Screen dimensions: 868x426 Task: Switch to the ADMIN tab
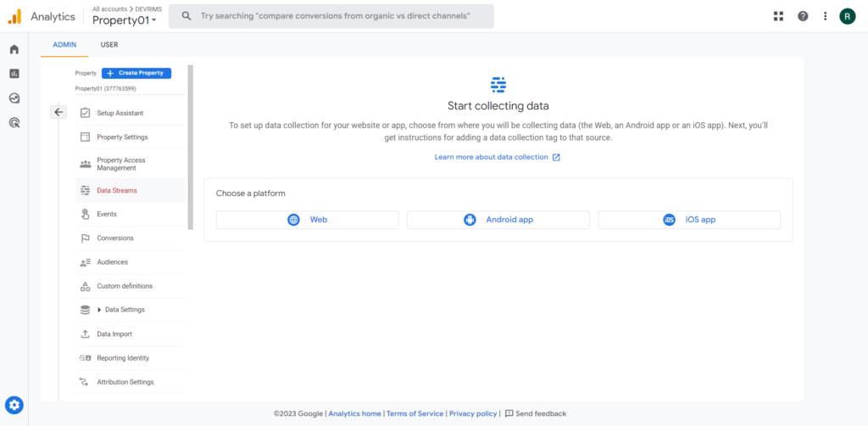[x=64, y=45]
